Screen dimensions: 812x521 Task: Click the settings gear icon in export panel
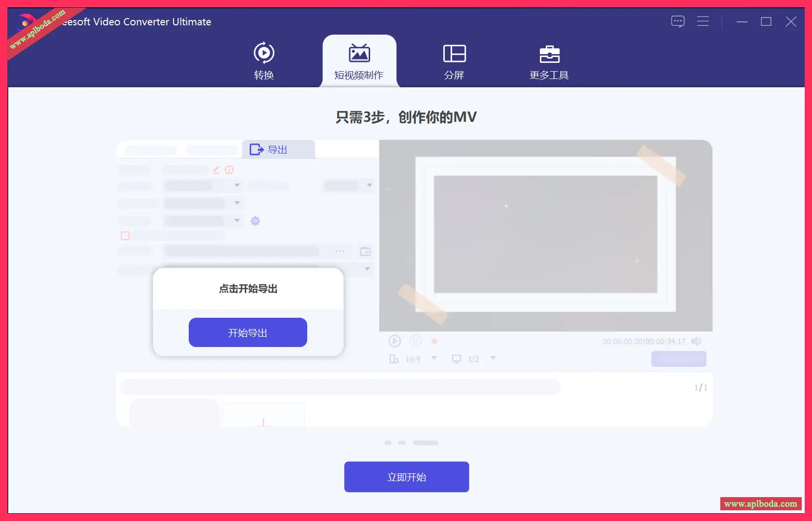(x=255, y=221)
